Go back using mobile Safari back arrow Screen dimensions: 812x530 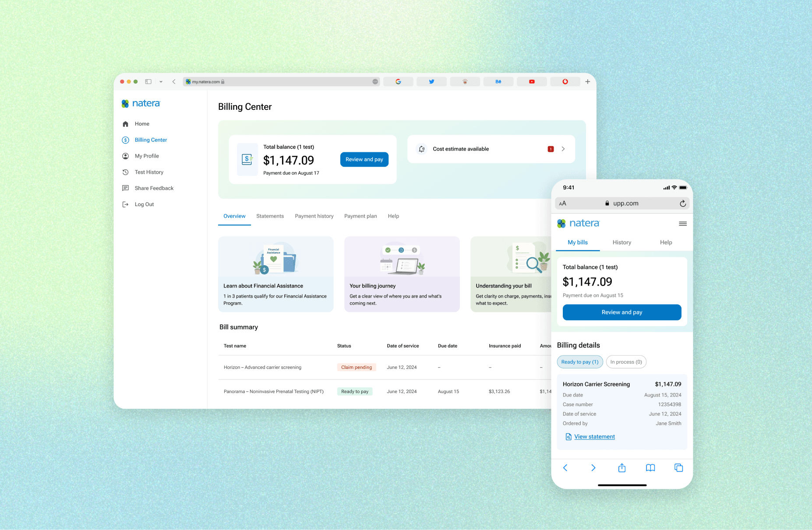point(565,468)
